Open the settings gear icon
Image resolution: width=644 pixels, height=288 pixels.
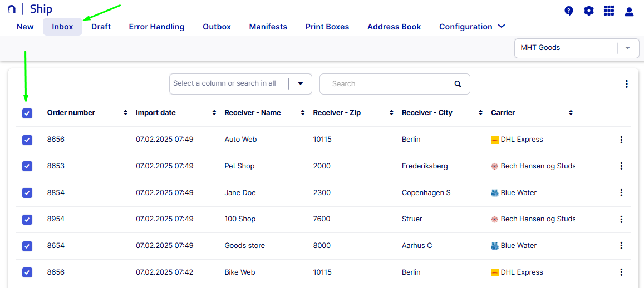click(588, 11)
